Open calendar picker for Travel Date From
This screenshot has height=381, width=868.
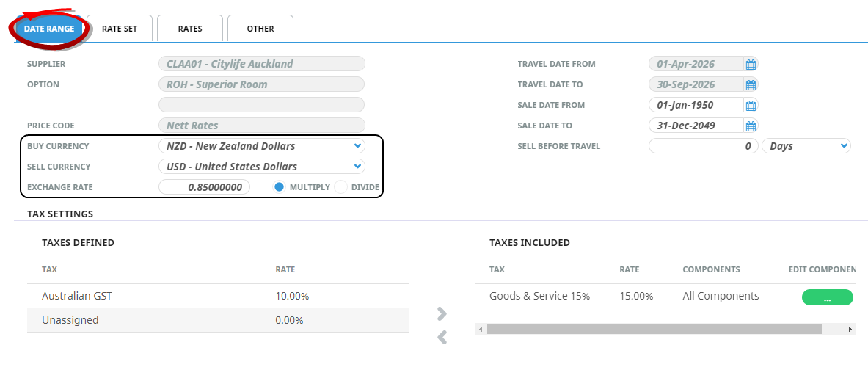pos(751,65)
